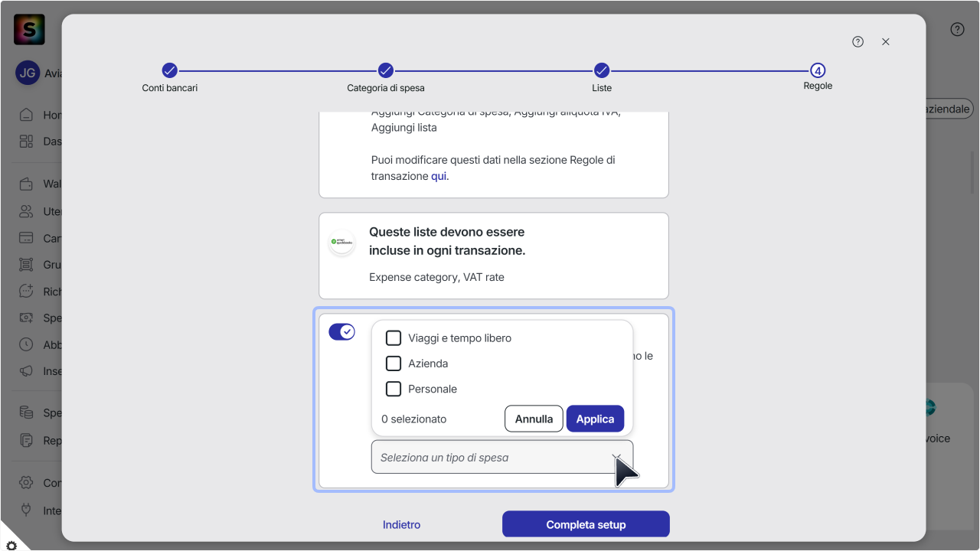Follow the 'qui' link to Regole di transazione
980x551 pixels.
[439, 176]
